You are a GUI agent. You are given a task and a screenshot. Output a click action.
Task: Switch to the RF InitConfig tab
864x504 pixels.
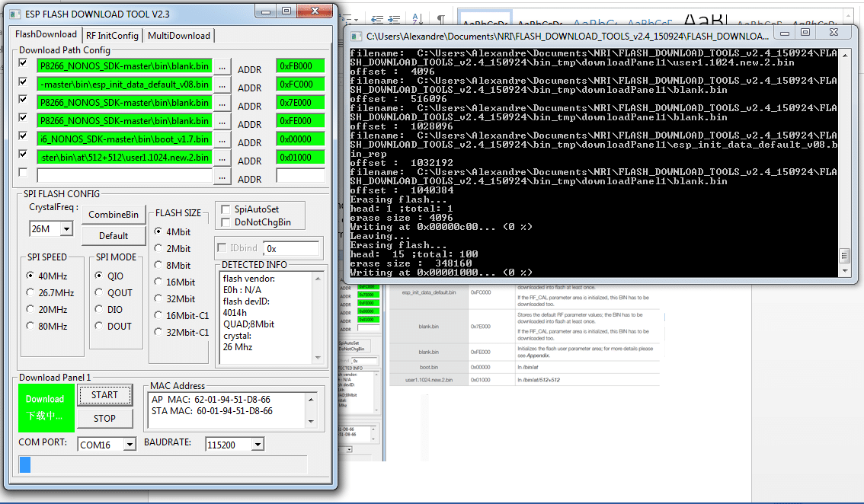[x=113, y=35]
